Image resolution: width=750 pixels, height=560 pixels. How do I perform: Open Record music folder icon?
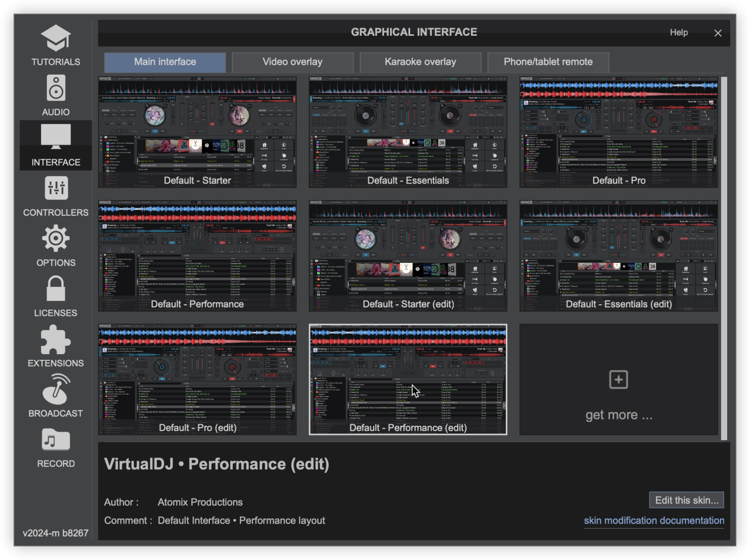[x=55, y=440]
